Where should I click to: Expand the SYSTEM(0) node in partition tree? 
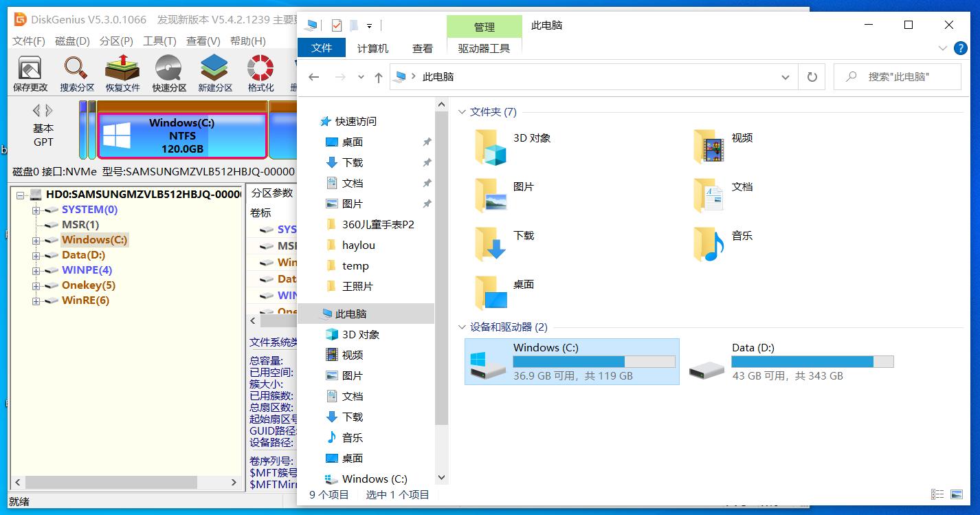click(36, 209)
